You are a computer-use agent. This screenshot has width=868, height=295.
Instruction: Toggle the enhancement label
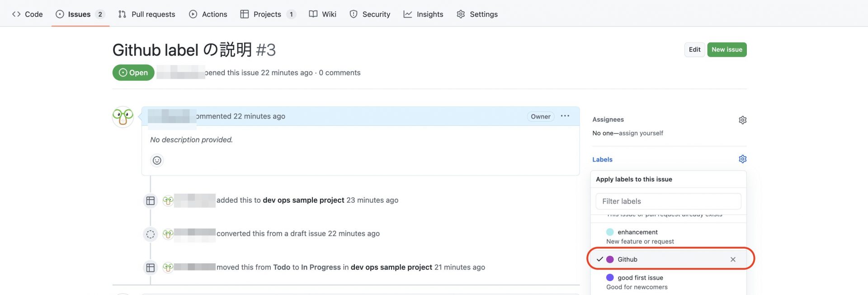tap(637, 232)
